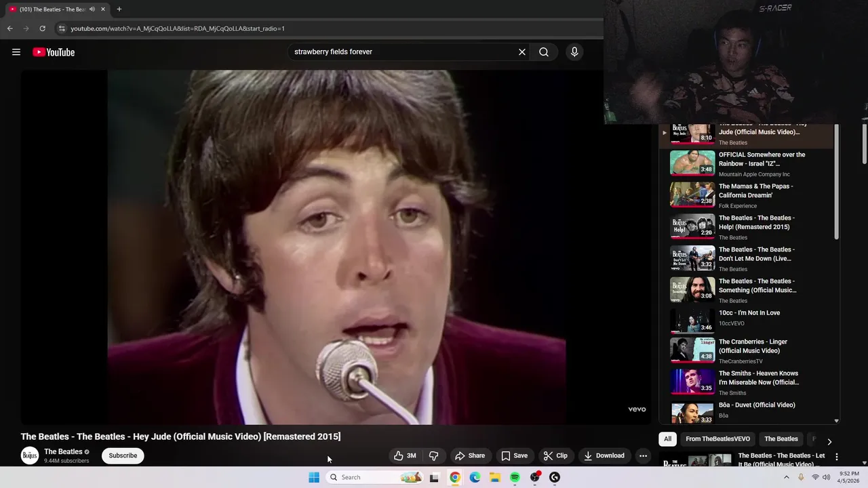Viewport: 868px width, 488px height.
Task: Open the YouTube hamburger guide menu
Action: tap(16, 52)
